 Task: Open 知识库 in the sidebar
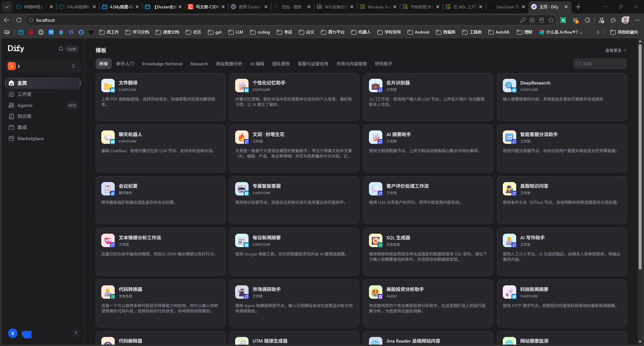[x=43, y=116]
